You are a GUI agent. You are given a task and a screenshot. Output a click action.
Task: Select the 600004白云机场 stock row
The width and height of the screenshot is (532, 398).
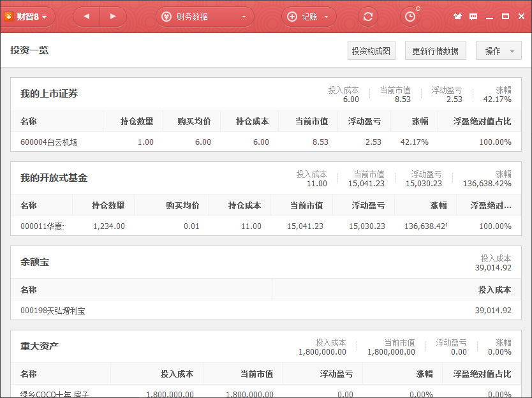[49, 142]
